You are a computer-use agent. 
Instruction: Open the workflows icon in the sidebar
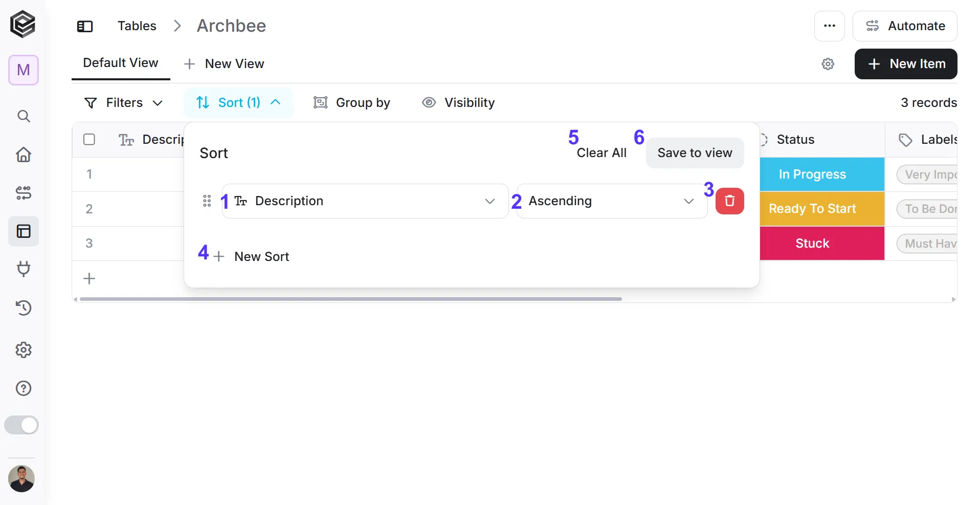pos(24,193)
